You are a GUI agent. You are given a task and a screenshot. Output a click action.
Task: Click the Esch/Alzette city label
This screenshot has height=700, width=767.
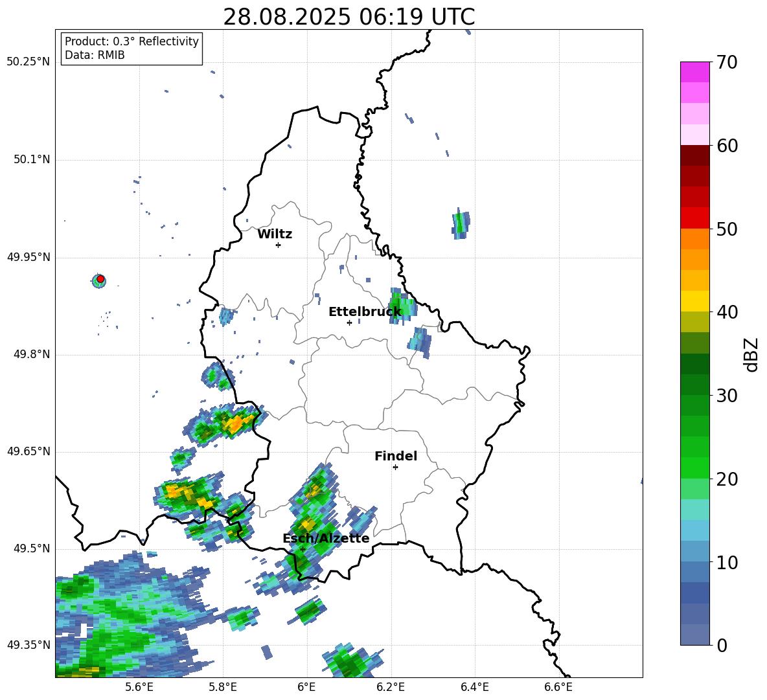tap(326, 539)
